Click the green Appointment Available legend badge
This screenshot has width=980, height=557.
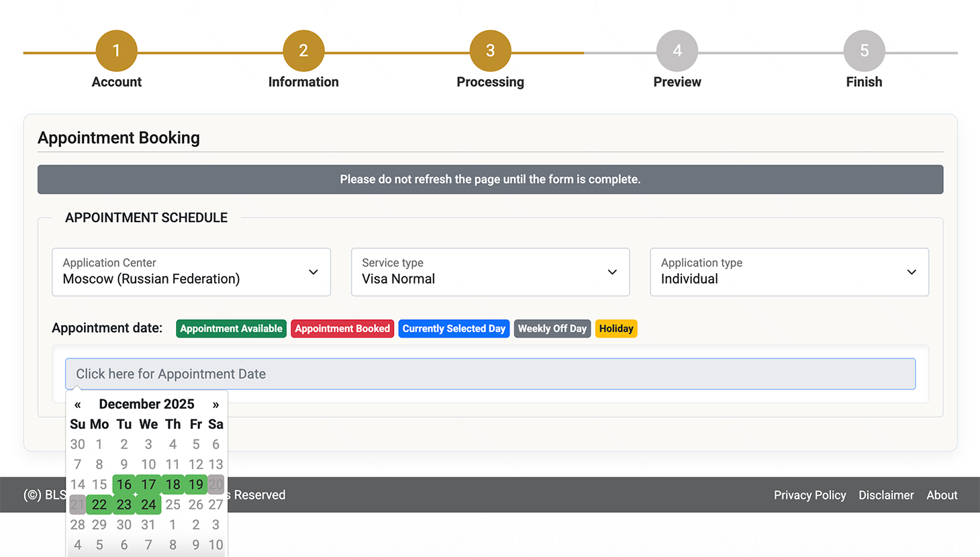(231, 329)
